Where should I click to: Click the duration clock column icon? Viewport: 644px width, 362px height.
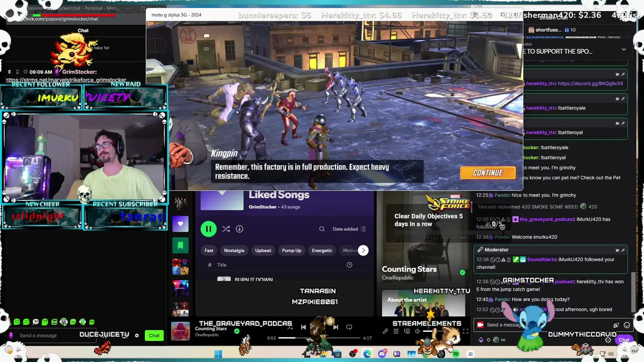point(350,265)
